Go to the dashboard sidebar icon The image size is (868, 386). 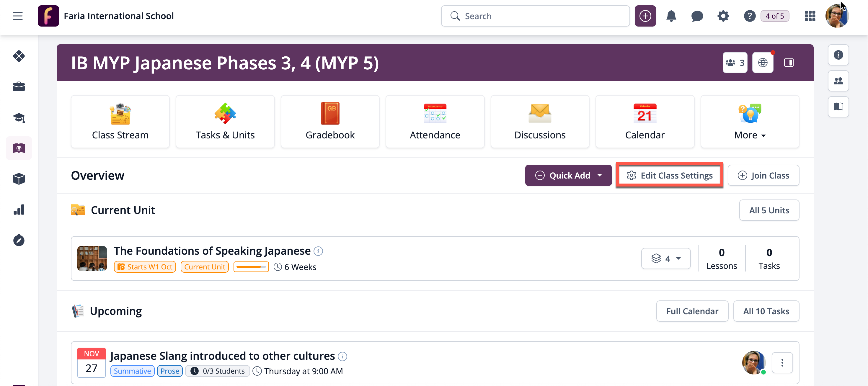coord(19,56)
